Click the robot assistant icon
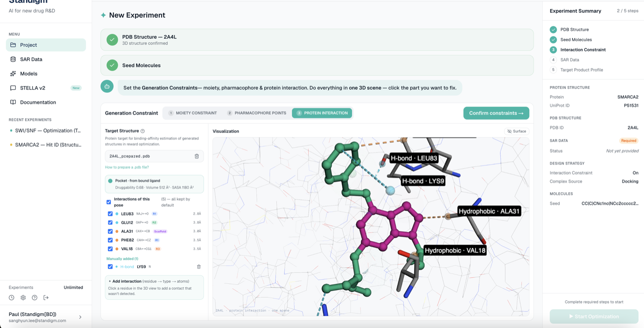 107,87
